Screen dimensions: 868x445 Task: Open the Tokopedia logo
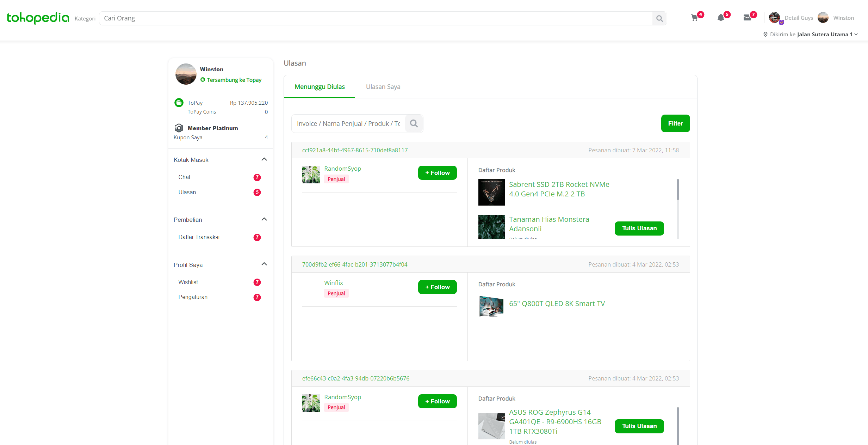37,18
